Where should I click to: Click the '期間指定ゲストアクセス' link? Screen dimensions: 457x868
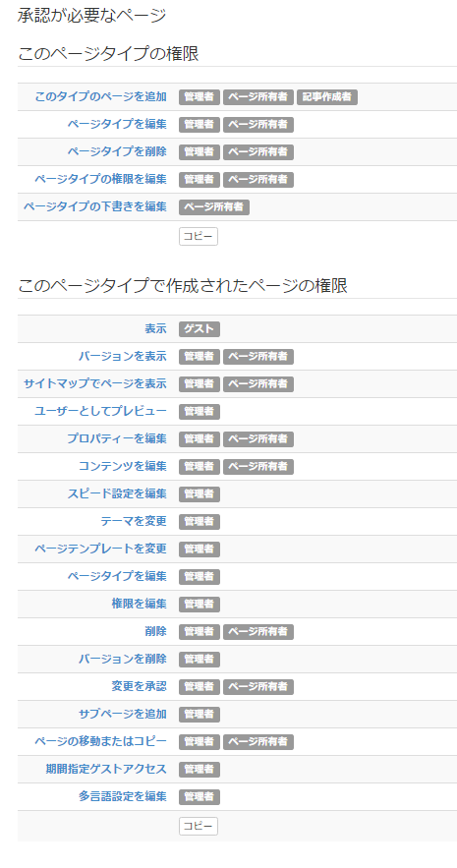click(106, 770)
